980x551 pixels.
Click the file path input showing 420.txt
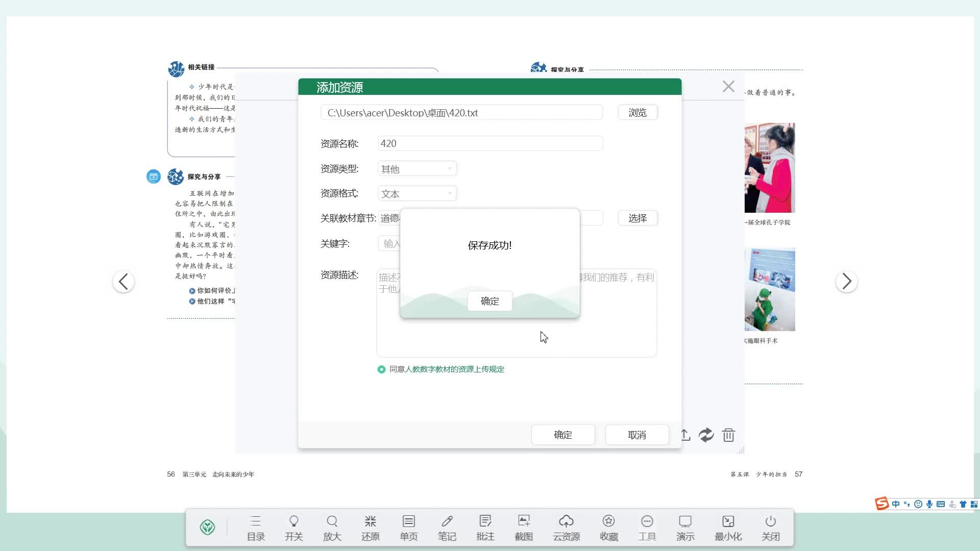point(461,112)
